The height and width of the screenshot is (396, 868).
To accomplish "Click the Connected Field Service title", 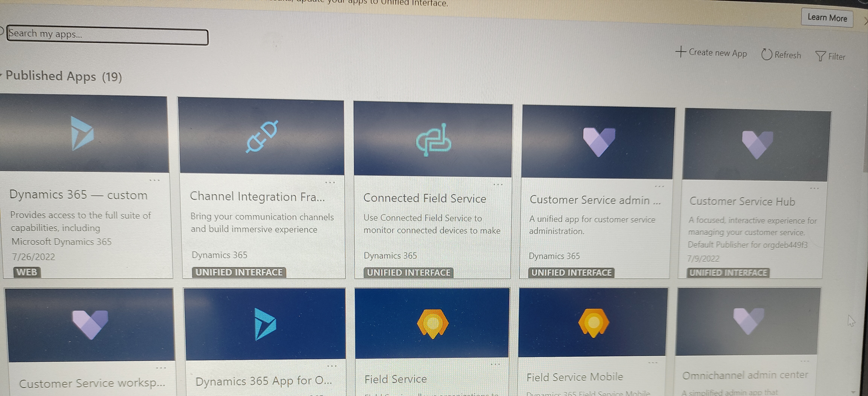I will [x=425, y=198].
